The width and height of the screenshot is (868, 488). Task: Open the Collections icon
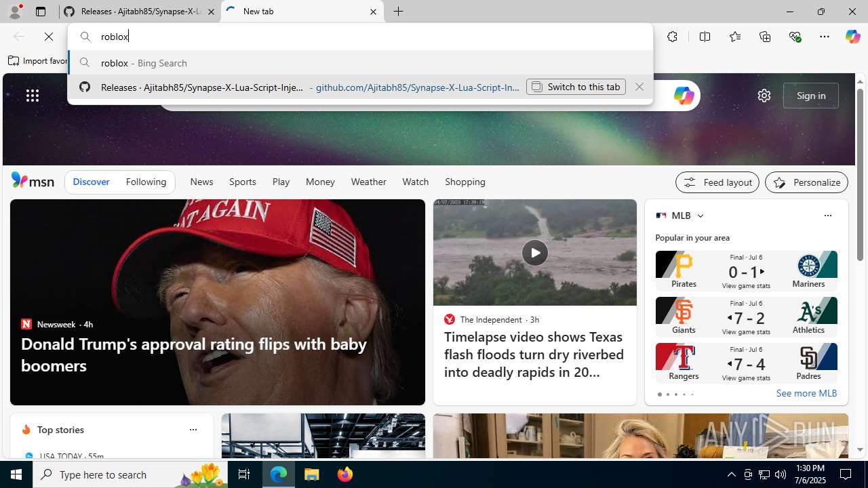pyautogui.click(x=765, y=37)
